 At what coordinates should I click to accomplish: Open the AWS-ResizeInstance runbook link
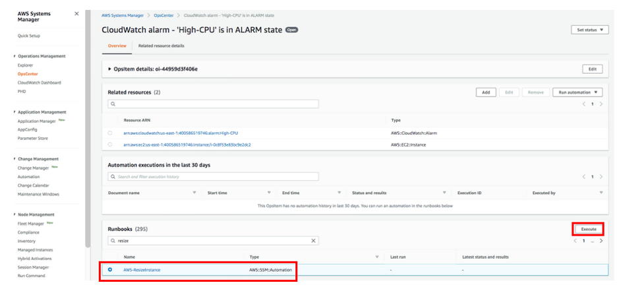[142, 270]
